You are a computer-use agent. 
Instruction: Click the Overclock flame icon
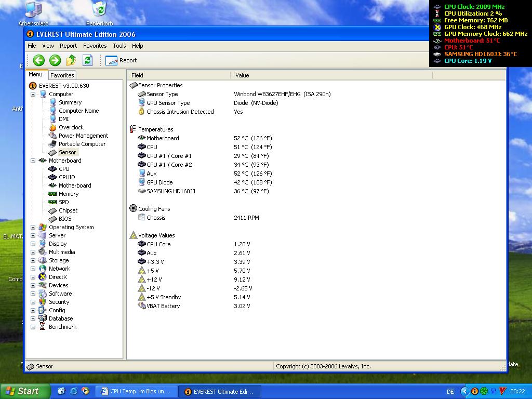pos(52,128)
